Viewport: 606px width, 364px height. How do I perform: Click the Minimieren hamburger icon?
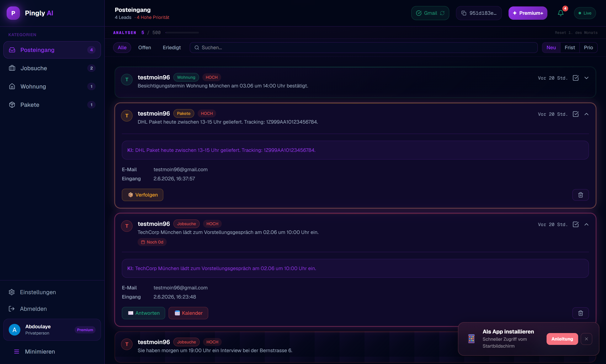click(17, 352)
